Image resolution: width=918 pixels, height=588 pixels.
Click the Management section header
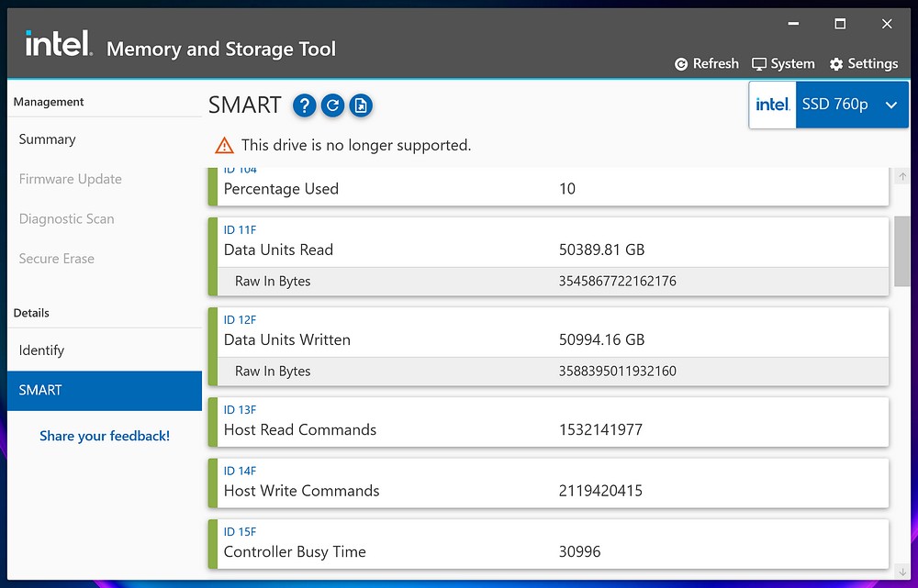point(49,102)
